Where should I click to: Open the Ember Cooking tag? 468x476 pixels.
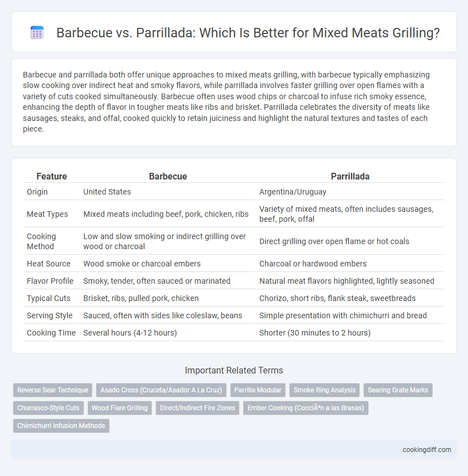(306, 407)
